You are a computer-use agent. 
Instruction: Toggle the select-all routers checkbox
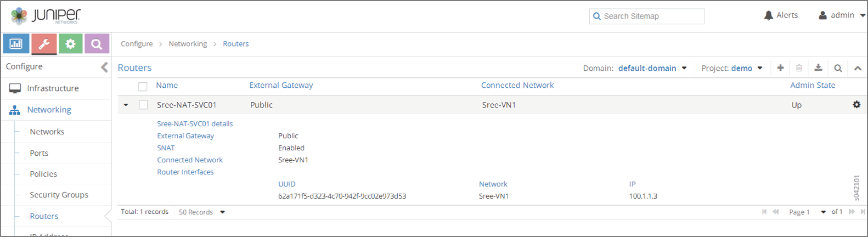pyautogui.click(x=143, y=86)
